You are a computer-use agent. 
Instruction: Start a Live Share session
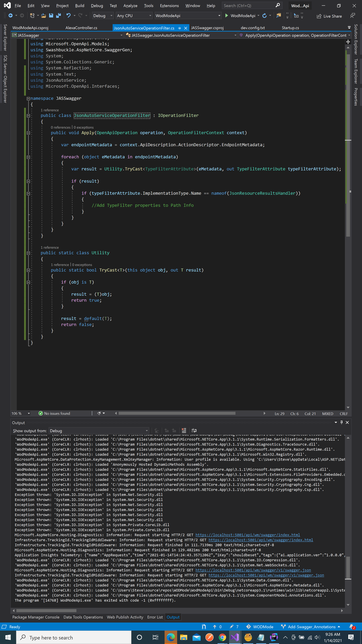tap(329, 16)
